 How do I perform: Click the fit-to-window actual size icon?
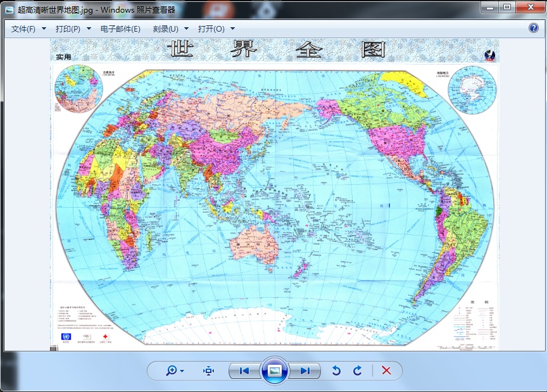point(209,371)
